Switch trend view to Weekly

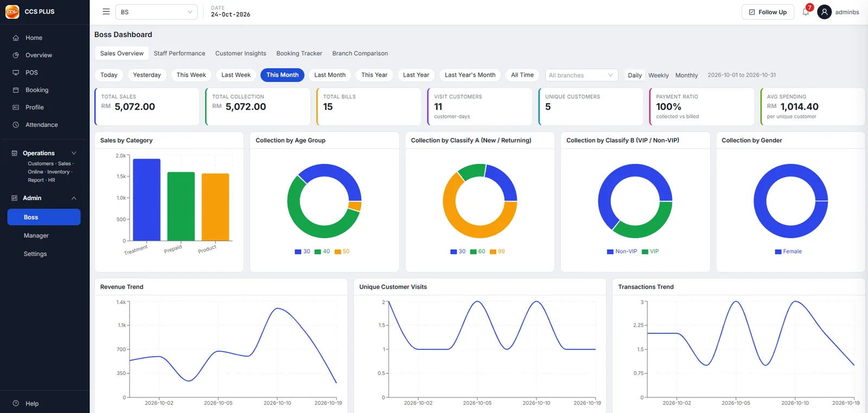pos(659,75)
